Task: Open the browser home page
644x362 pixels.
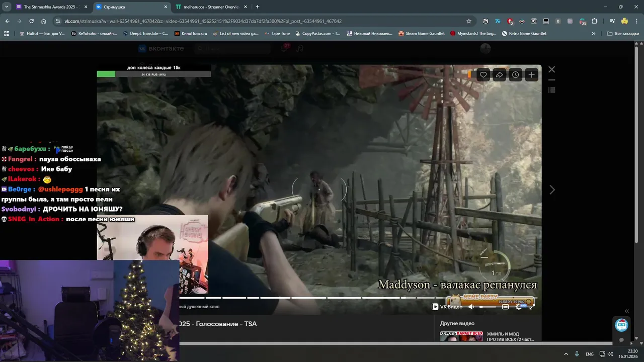Action: coord(43,21)
